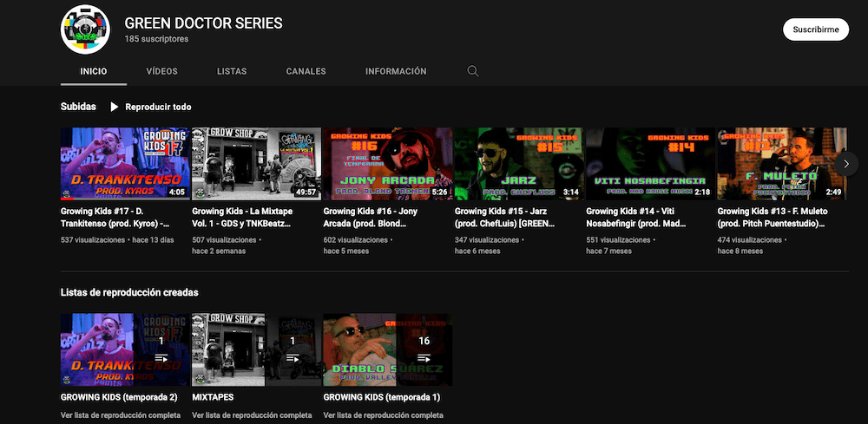
Task: Click the play triangle beside Reproducir todo
Action: [x=114, y=107]
